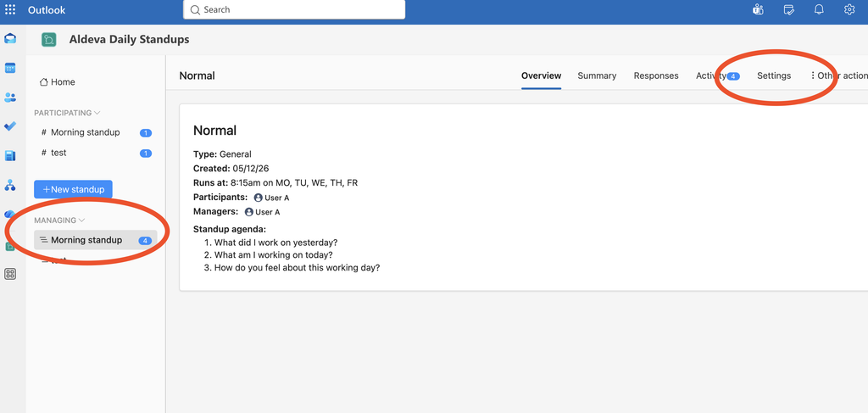Click the badge 1 on participating Morning standup

[146, 133]
